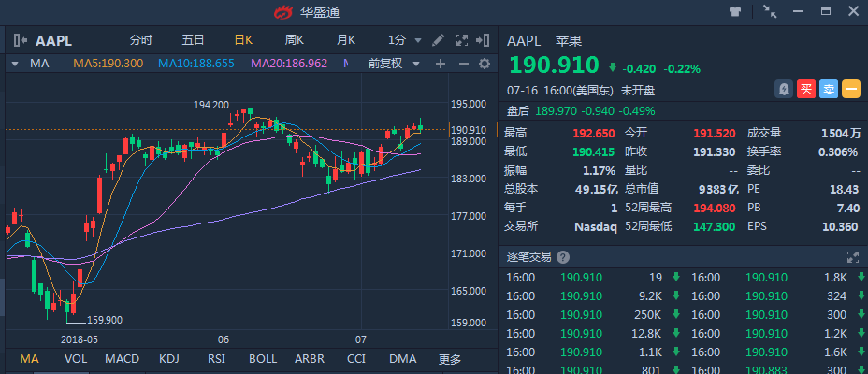Select 日K chart tab
868x374 pixels.
[x=243, y=40]
